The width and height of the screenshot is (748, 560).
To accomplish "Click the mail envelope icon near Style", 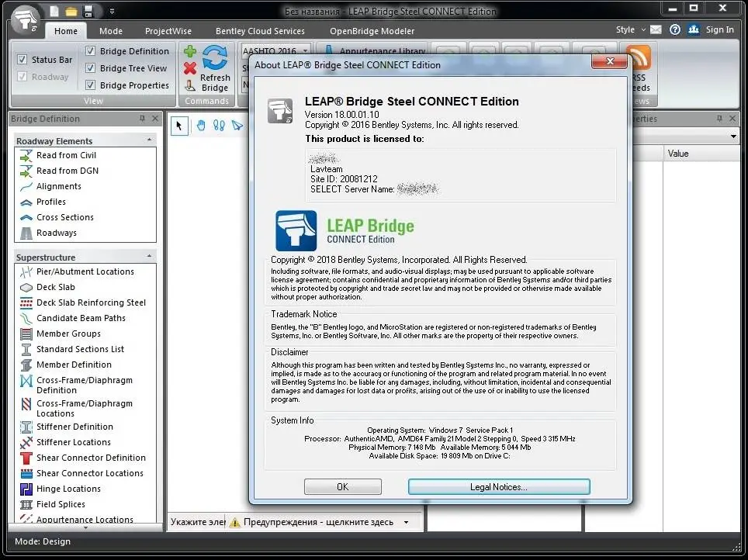I will pyautogui.click(x=656, y=29).
